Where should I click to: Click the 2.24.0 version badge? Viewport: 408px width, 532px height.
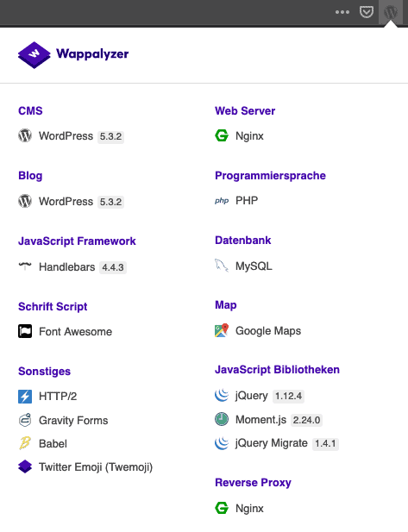click(306, 420)
